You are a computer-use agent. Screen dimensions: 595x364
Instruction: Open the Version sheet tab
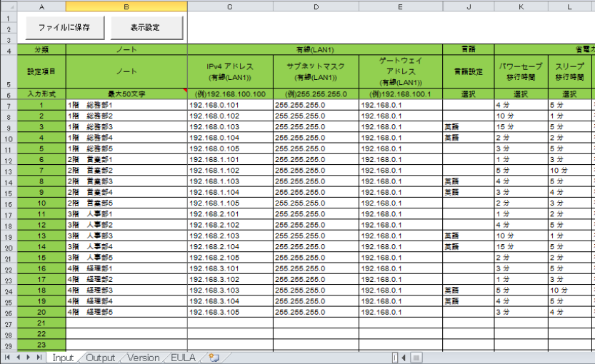click(x=143, y=358)
